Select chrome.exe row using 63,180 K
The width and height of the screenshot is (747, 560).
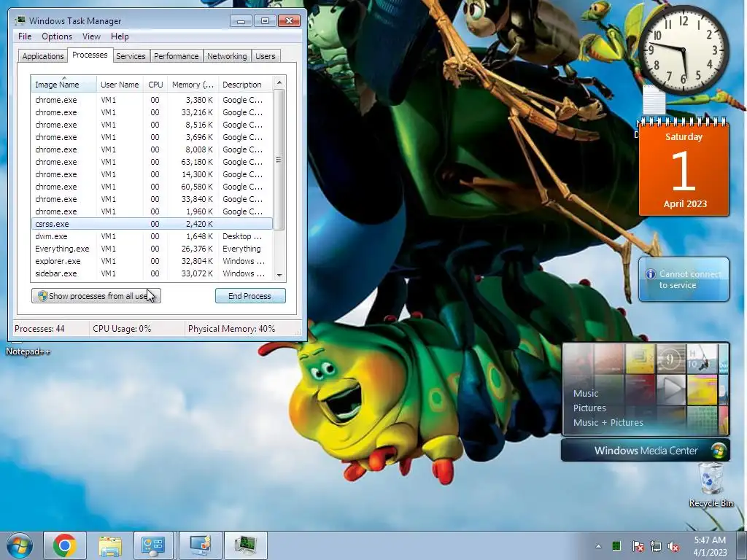tap(152, 162)
